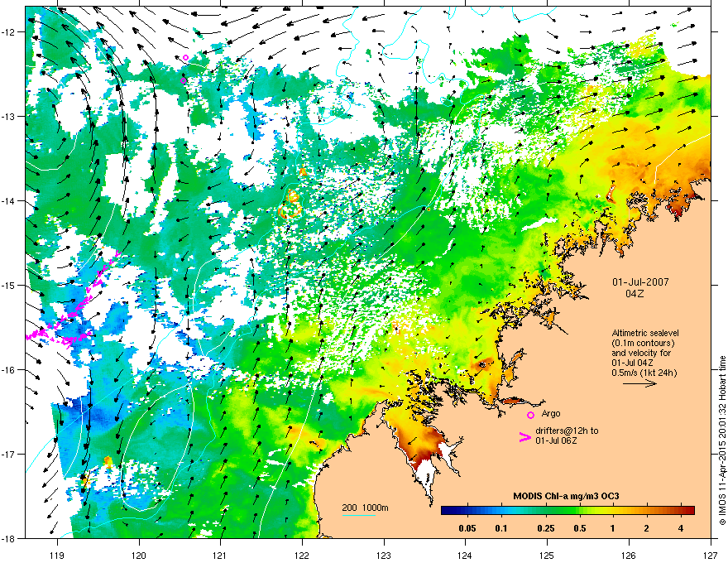Click the text 'drifters@12h to'
Viewport: 728px width, 563px height.
tap(567, 431)
